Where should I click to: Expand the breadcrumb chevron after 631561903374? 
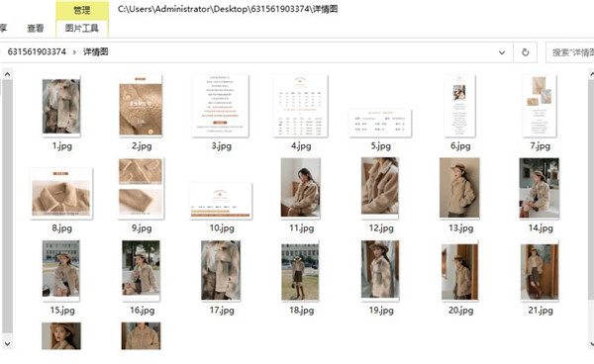coord(74,52)
